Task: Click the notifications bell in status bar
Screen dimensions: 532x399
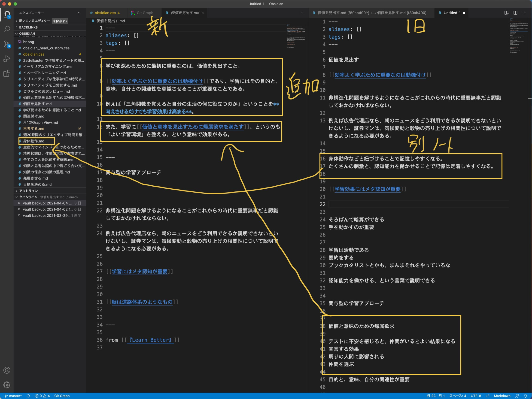Action: (526, 396)
